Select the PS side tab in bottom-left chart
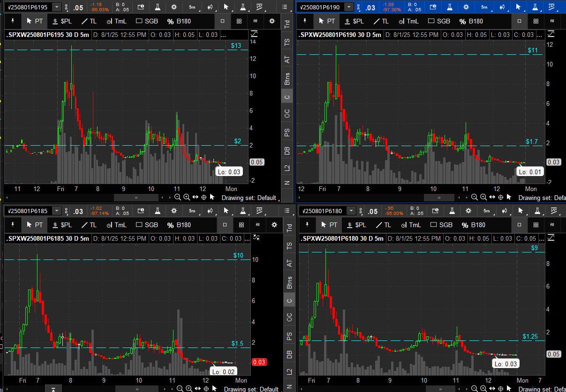Image resolution: width=566 pixels, height=392 pixels. click(x=289, y=336)
